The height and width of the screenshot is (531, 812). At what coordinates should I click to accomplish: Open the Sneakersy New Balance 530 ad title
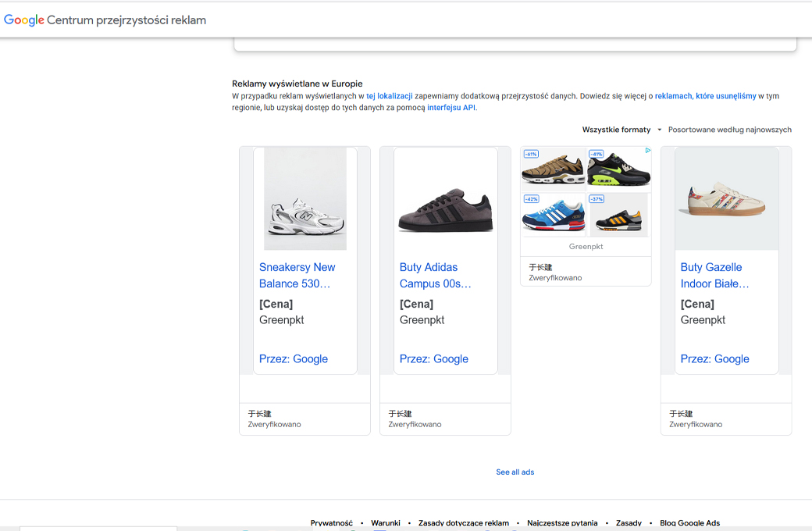click(x=297, y=276)
